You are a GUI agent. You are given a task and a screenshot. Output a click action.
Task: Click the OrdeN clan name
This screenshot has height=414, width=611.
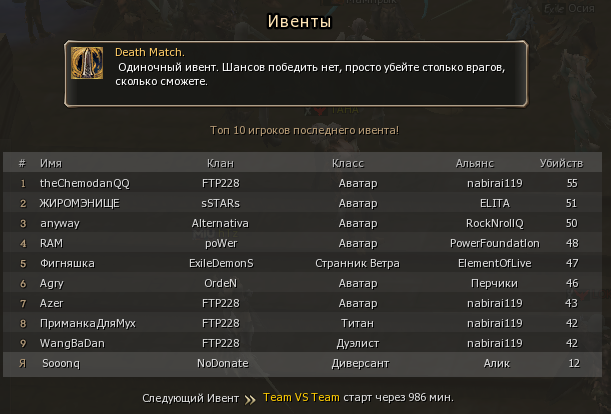click(220, 283)
